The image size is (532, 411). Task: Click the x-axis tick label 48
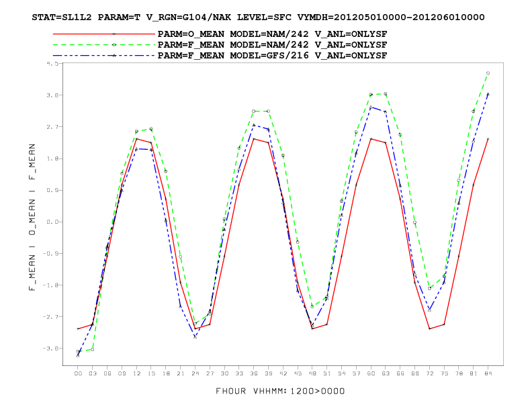coord(312,373)
